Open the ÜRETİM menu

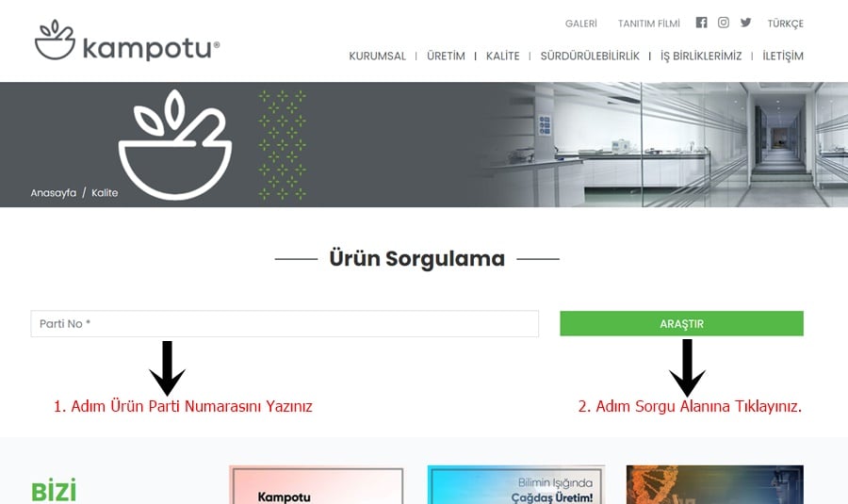pyautogui.click(x=446, y=57)
